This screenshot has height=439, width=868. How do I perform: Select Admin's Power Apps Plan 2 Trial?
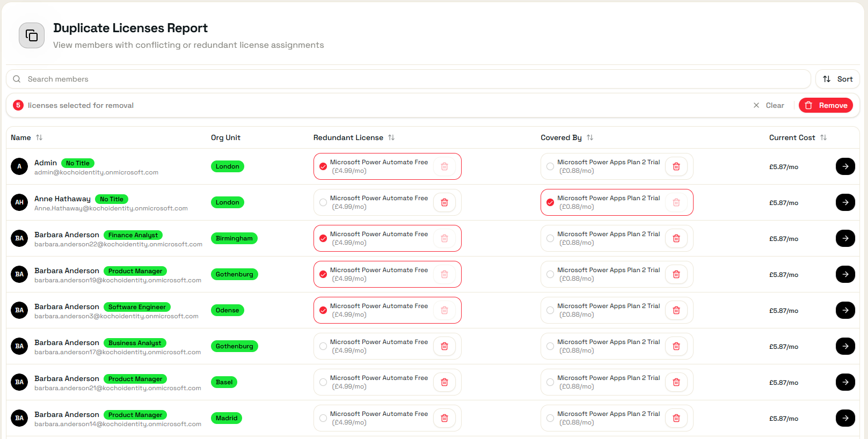click(550, 166)
